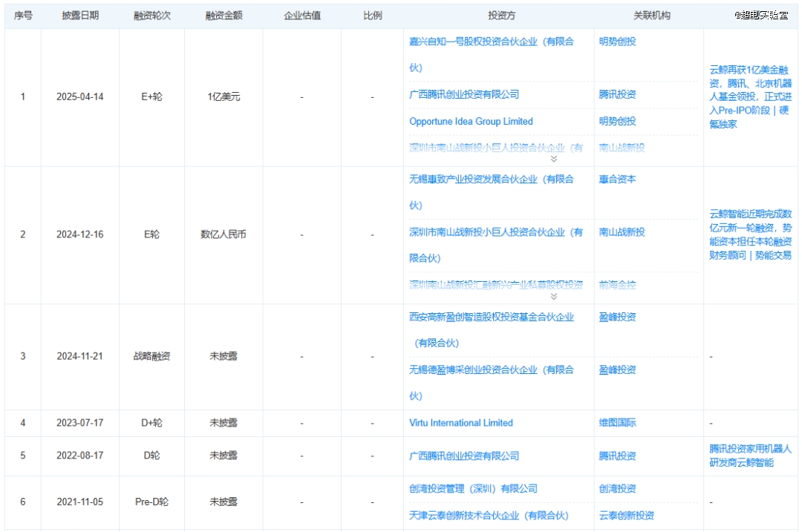This screenshot has height=532, width=802.
Task: Expand investor list for the E轮 row
Action: (x=553, y=296)
